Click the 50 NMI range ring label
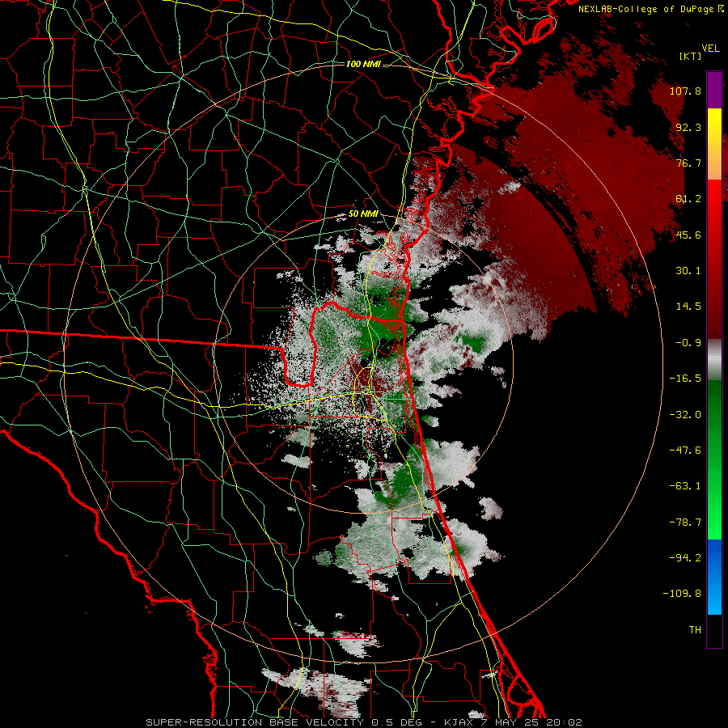Viewport: 728px width, 728px height. point(363,214)
